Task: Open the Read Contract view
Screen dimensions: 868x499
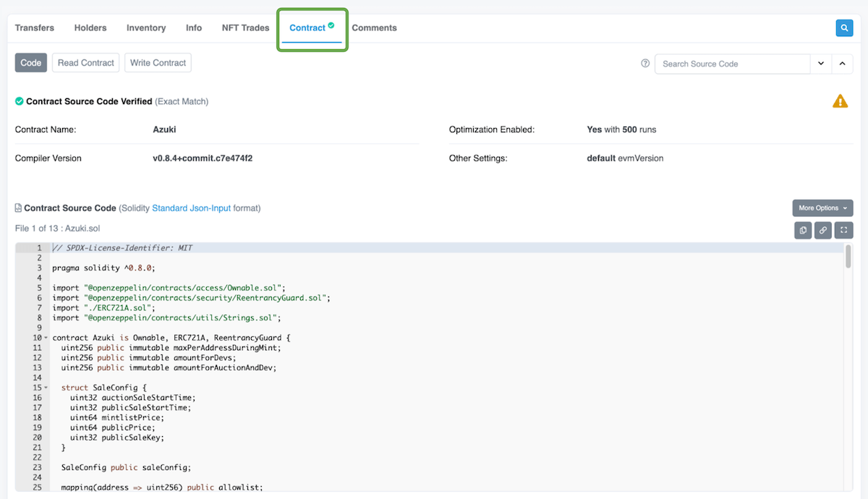Action: click(86, 63)
